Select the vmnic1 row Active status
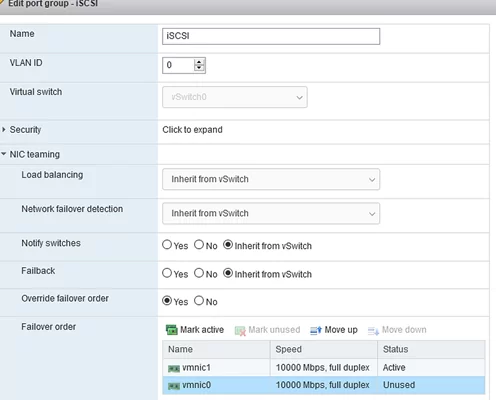Image resolution: width=496 pixels, height=400 pixels. (x=394, y=368)
